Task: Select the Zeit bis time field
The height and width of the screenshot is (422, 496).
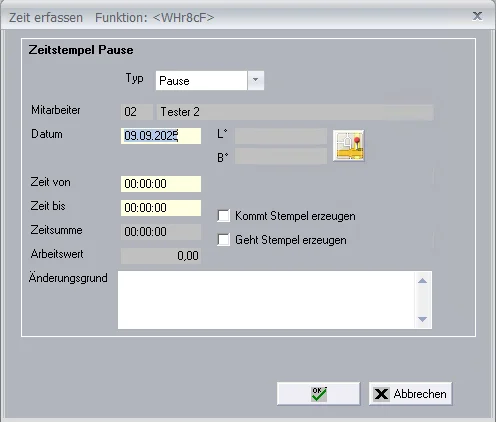Action: point(161,208)
